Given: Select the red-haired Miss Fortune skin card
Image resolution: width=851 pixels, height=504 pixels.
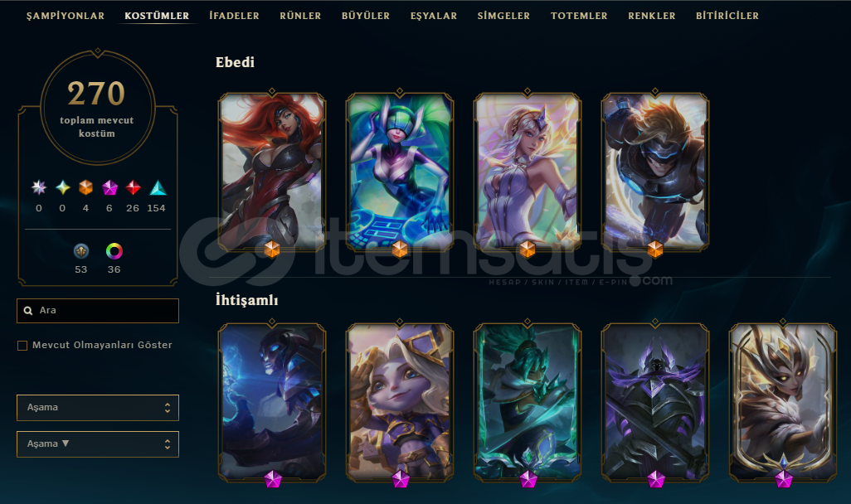Looking at the screenshot, I should coord(272,172).
